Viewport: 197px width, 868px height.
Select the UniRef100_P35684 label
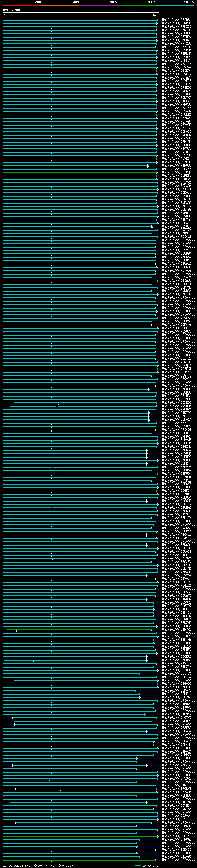point(176,111)
